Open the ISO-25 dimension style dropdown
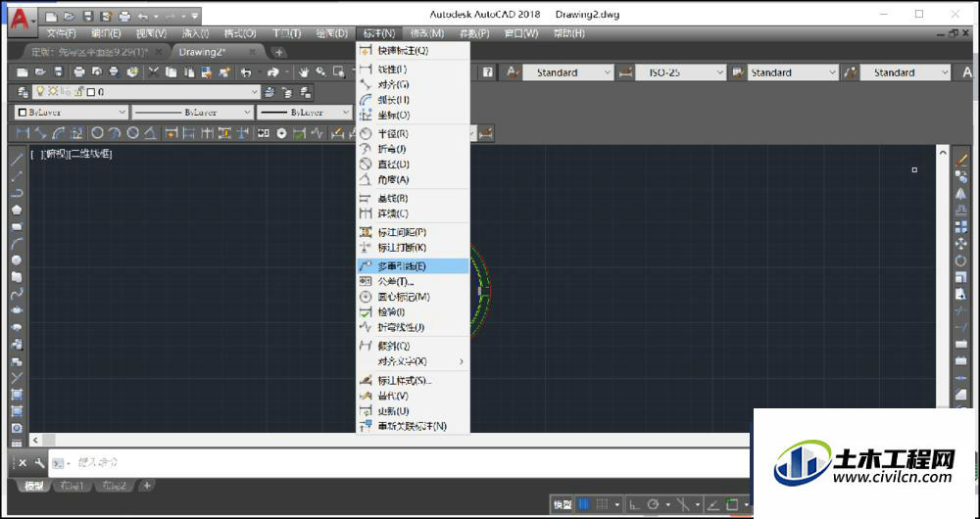This screenshot has height=519, width=980. pyautogui.click(x=680, y=72)
